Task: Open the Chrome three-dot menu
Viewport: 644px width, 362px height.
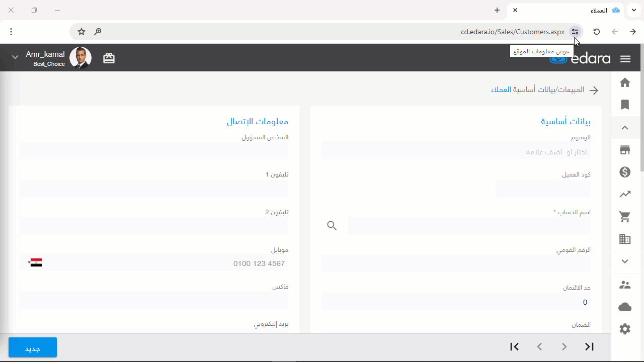Action: (x=11, y=32)
